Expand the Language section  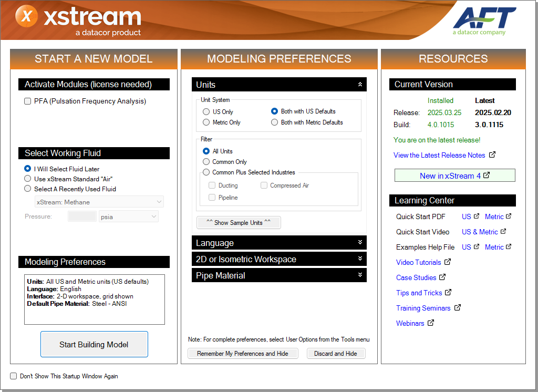click(x=360, y=242)
